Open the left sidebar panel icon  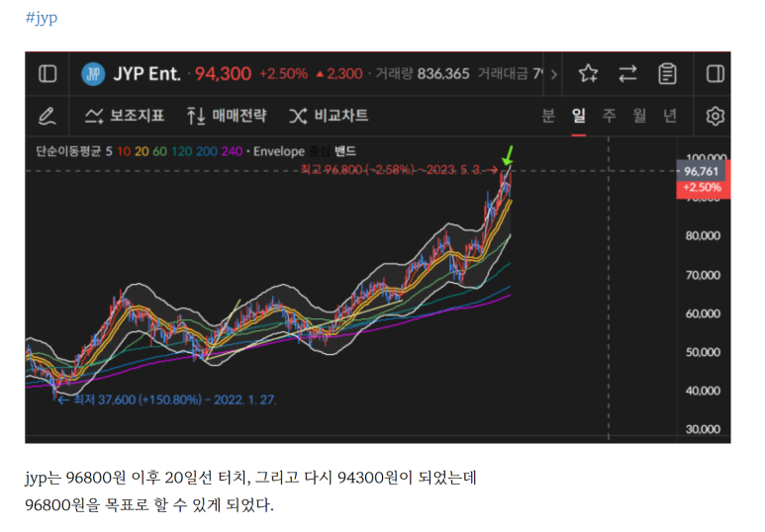click(x=48, y=74)
